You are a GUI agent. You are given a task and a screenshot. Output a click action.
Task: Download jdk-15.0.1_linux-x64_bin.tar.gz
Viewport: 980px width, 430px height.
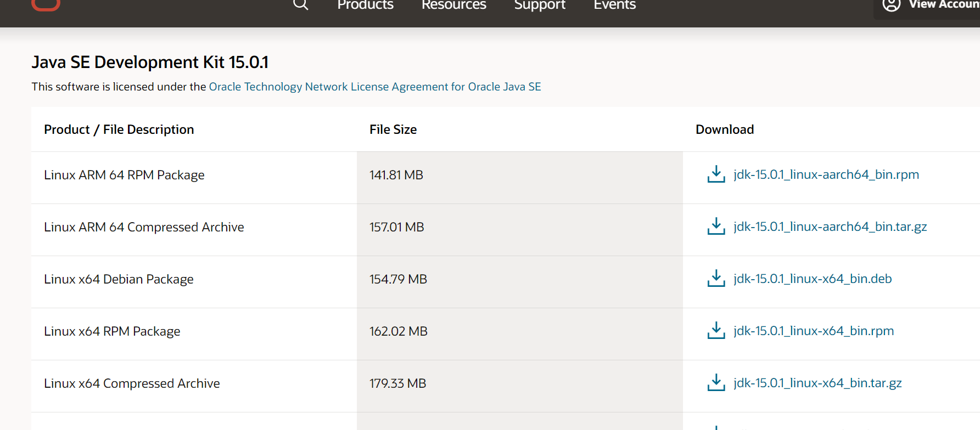817,383
